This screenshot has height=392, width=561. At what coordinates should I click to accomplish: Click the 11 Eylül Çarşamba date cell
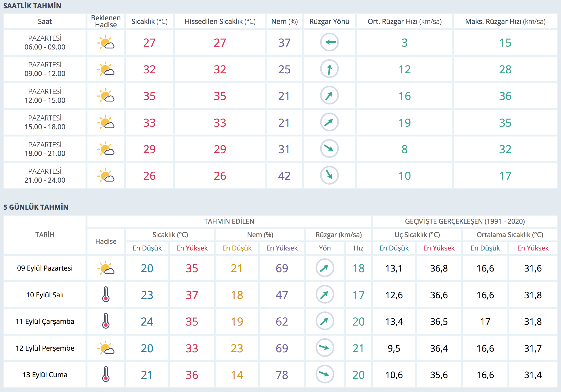[x=45, y=321]
